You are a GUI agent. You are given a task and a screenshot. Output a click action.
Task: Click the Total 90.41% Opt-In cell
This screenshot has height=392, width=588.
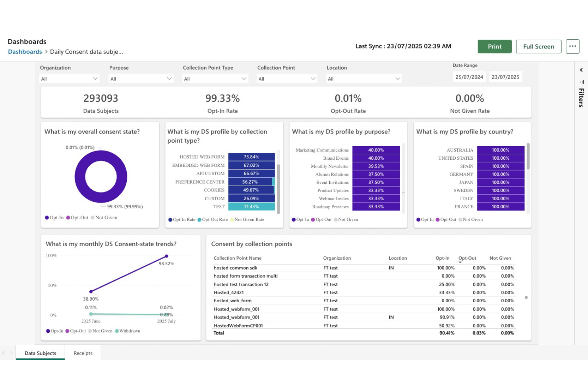click(447, 333)
